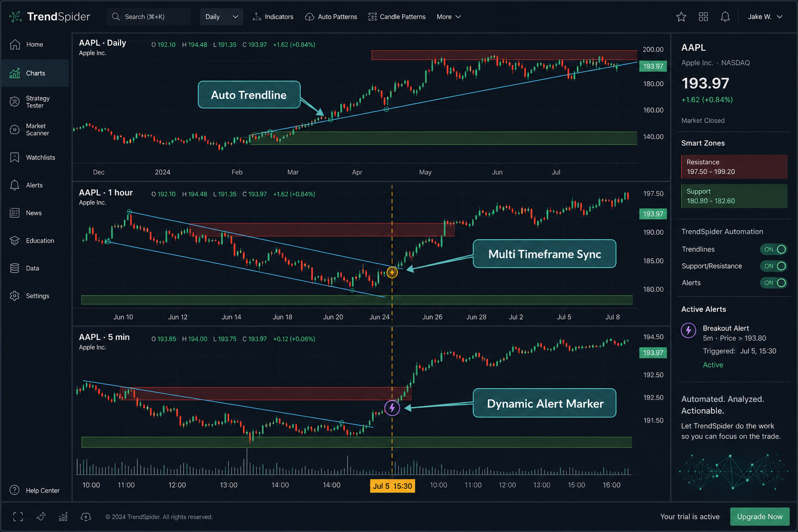Open the Market Scanner icon
Image resolution: width=798 pixels, height=532 pixels.
tap(15, 129)
